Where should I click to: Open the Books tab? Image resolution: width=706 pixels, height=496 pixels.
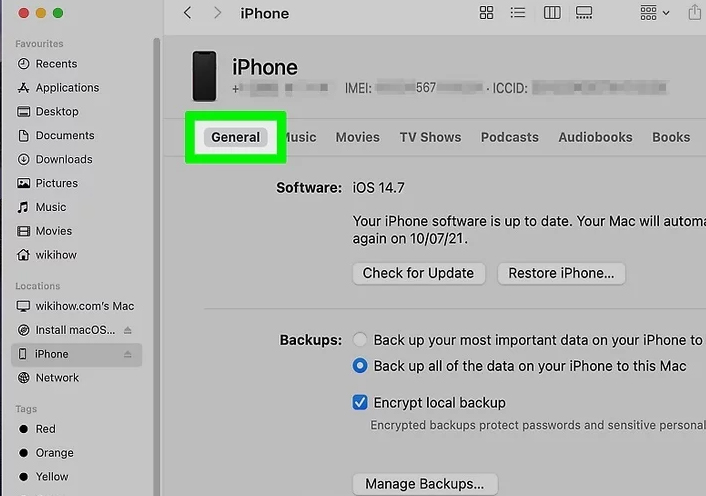click(x=671, y=137)
